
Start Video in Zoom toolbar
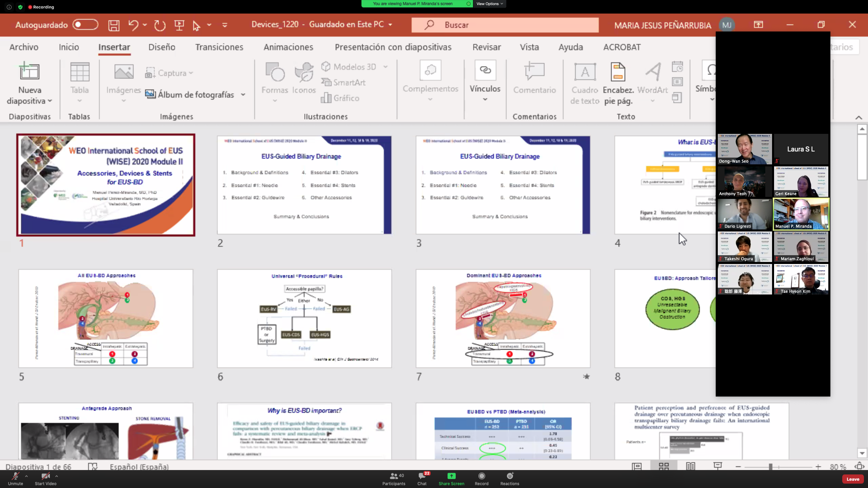click(x=45, y=479)
